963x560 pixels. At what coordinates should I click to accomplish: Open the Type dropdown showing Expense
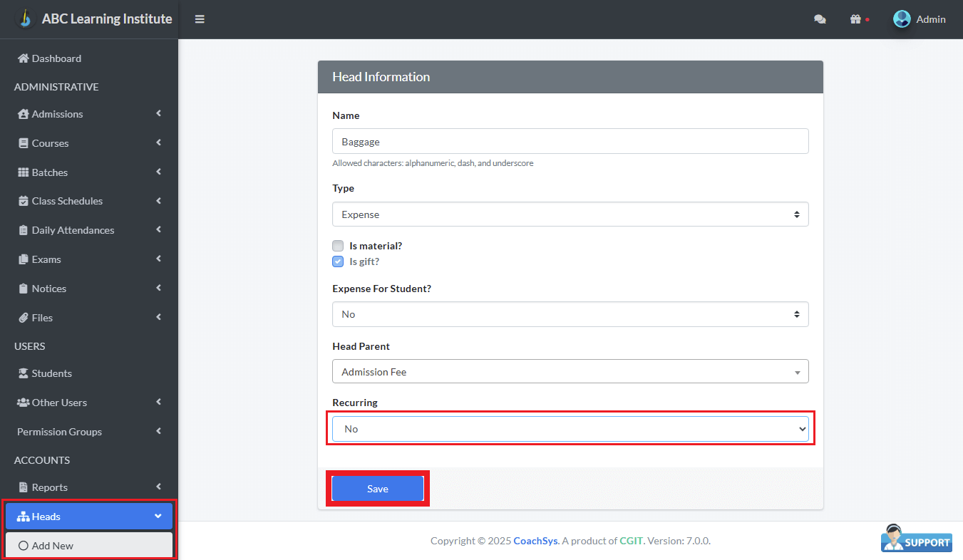coord(570,214)
